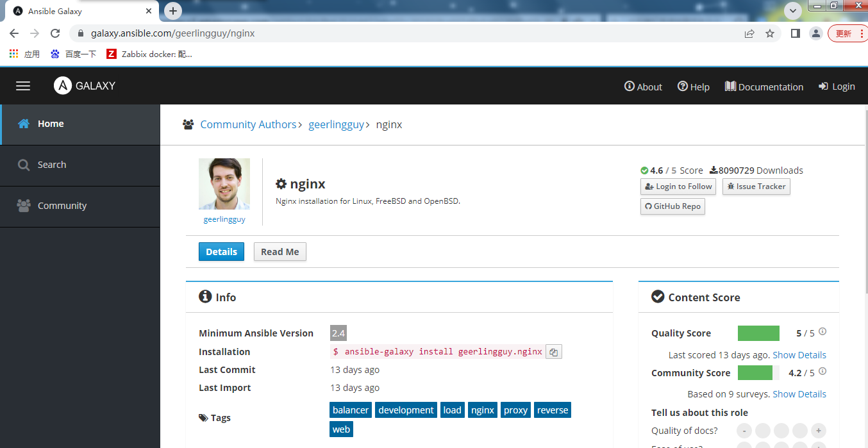Open the Chrome profile avatar
The height and width of the screenshot is (448, 868).
click(815, 33)
